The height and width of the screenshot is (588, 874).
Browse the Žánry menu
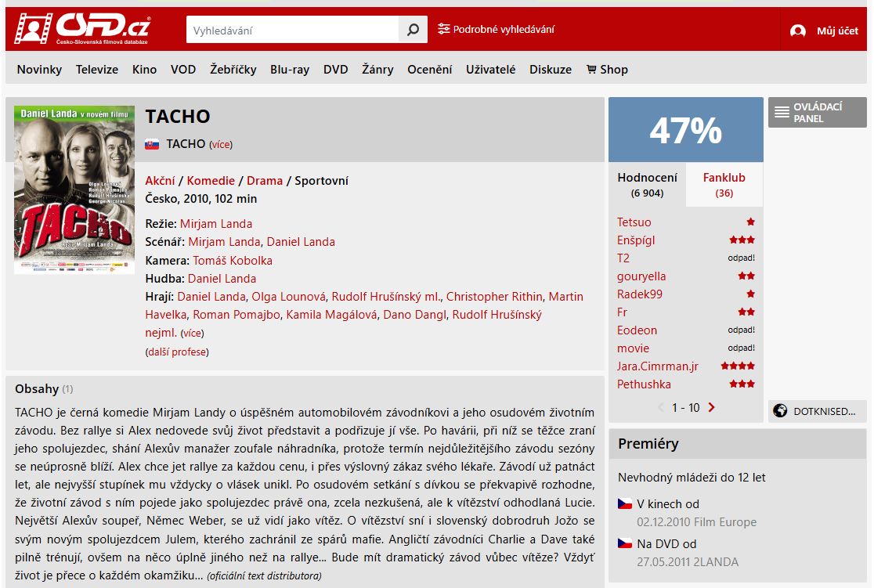pos(377,70)
